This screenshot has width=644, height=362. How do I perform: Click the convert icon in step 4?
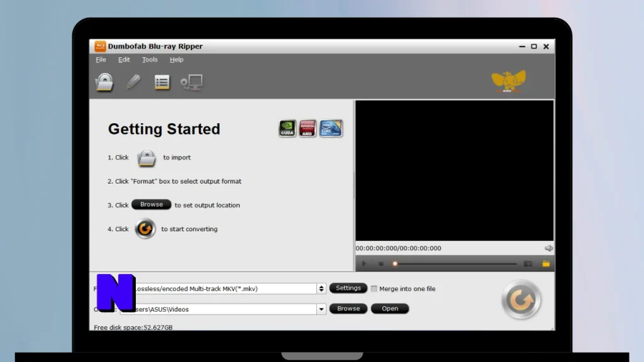click(145, 229)
